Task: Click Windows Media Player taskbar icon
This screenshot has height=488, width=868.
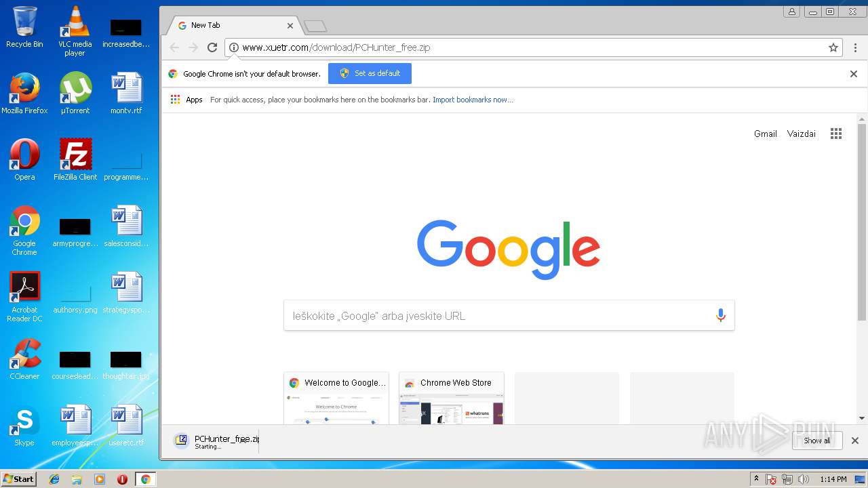Action: tap(100, 479)
